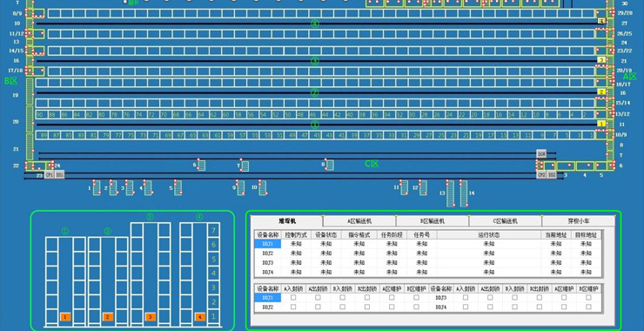This screenshot has width=644, height=331.
Task: Check DDJ4 B入封锁 checkbox
Action: pyautogui.click(x=514, y=307)
